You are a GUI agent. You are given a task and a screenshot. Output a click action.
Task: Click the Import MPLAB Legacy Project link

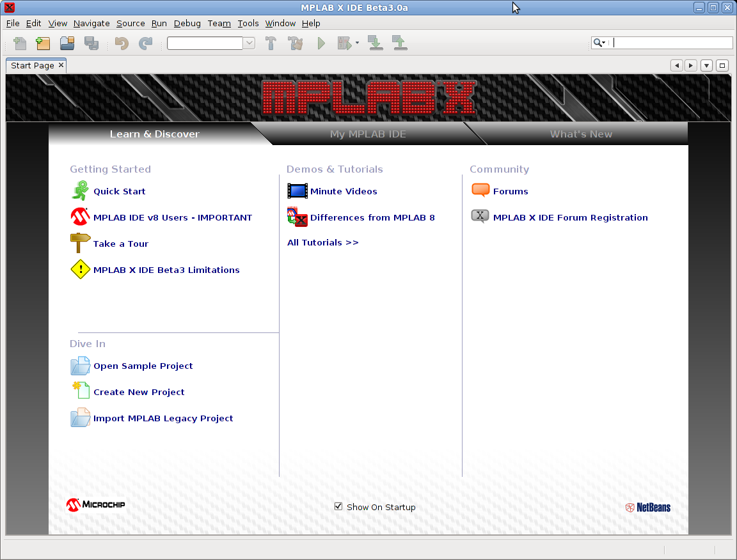(x=163, y=419)
